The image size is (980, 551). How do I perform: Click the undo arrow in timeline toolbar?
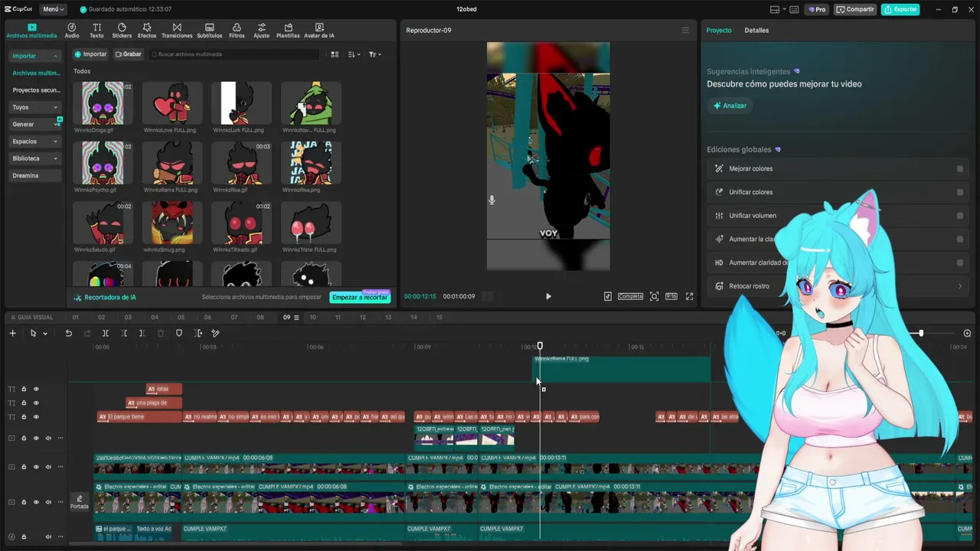(68, 333)
